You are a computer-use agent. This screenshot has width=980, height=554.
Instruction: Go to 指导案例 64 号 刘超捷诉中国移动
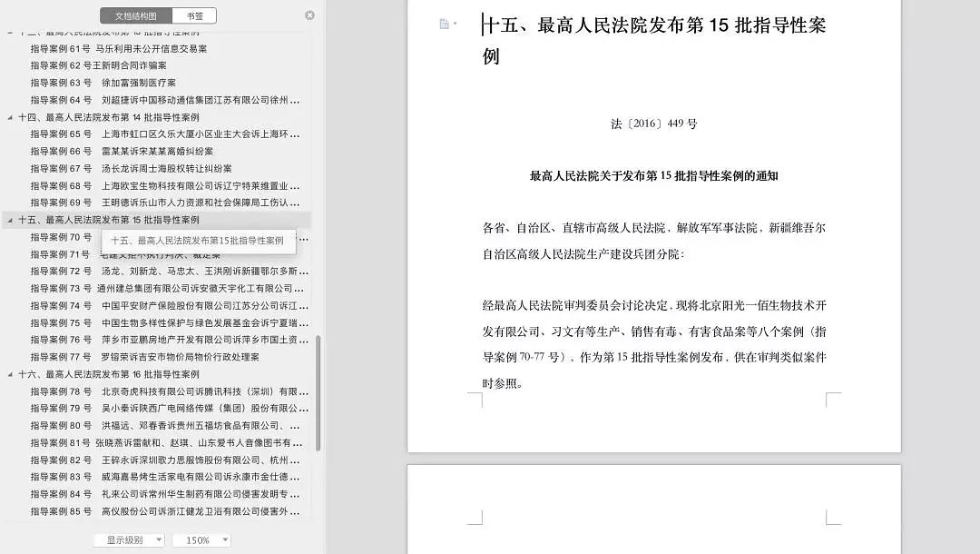click(x=165, y=99)
